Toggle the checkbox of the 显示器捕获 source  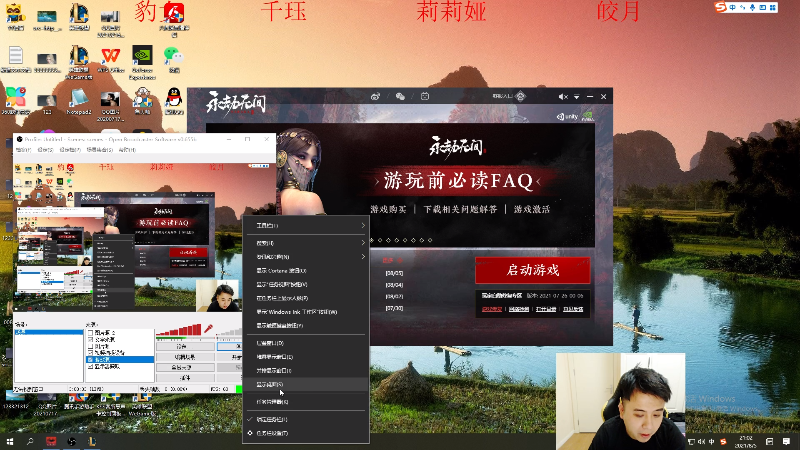[90, 366]
